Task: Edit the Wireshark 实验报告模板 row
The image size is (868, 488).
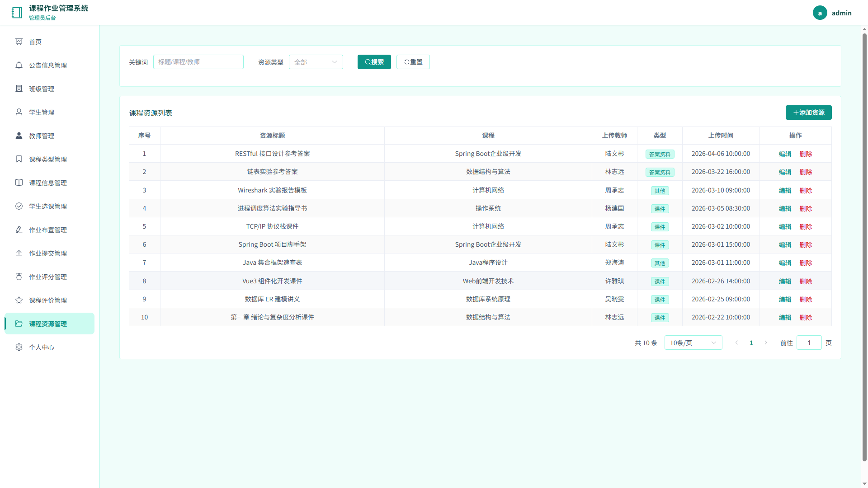Action: [785, 191]
